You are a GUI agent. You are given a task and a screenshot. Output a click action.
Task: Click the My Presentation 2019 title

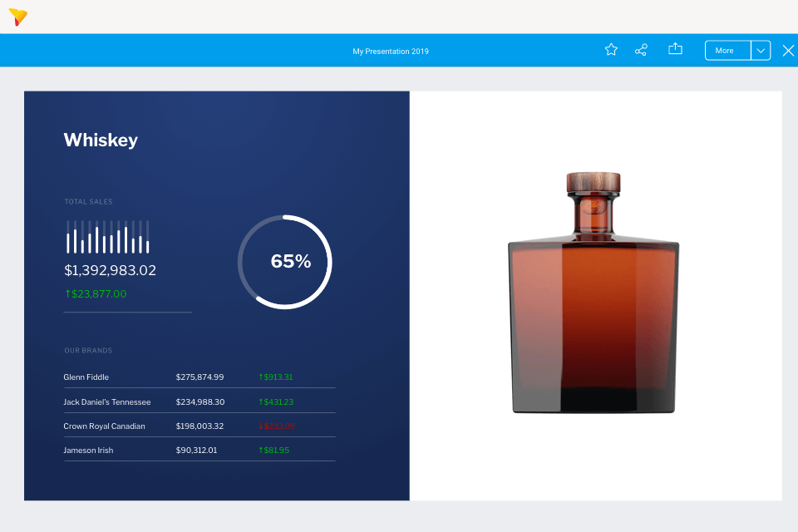391,52
